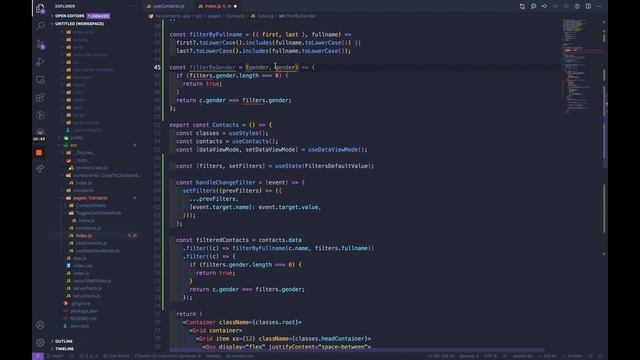
Task: Open README.md in the file tree
Action: click(83, 318)
